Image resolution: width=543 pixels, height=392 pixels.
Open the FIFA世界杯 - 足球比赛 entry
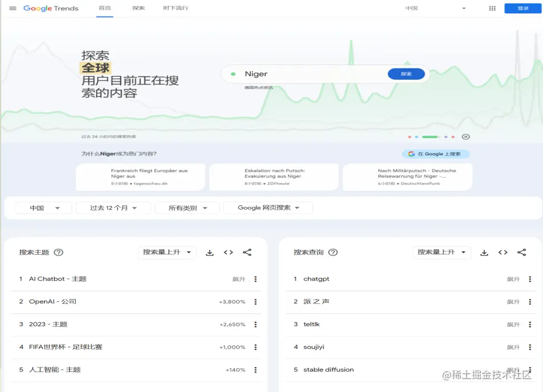click(65, 347)
